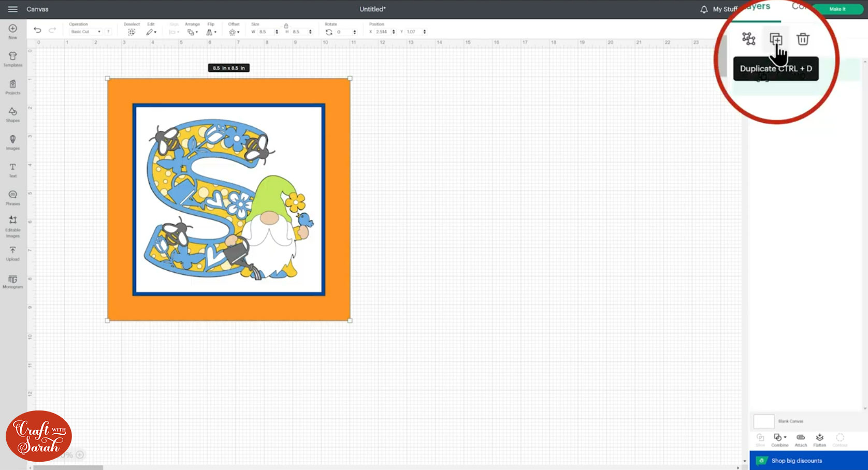Image resolution: width=868 pixels, height=470 pixels.
Task: Open the hamburger main menu
Action: click(x=12, y=9)
